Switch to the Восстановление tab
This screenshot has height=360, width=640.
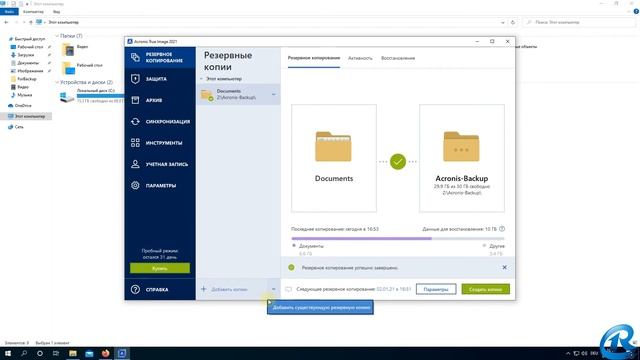(x=398, y=58)
